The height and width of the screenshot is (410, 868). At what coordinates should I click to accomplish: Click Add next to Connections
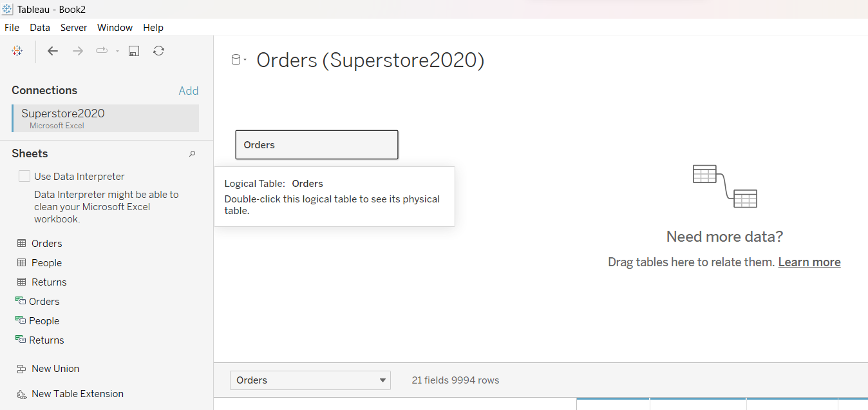point(188,91)
